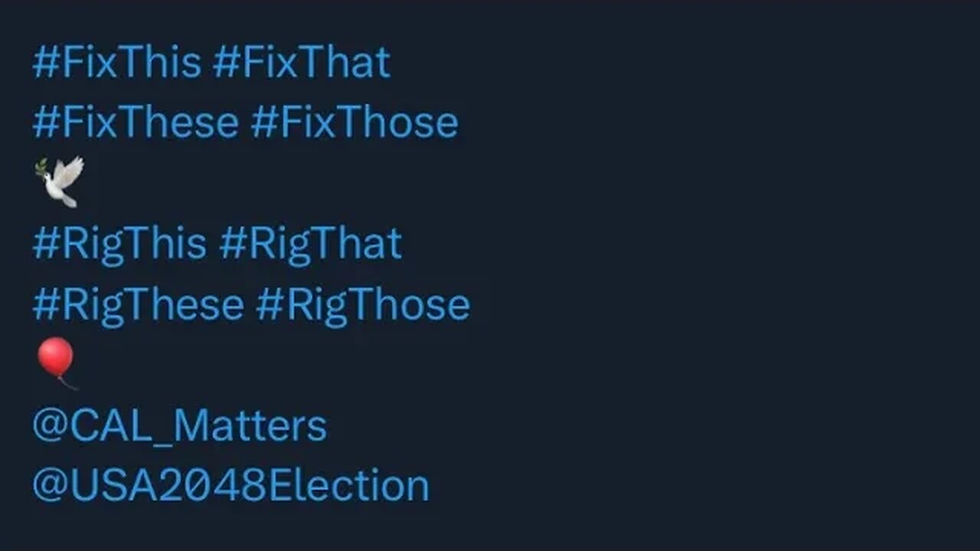This screenshot has height=551, width=980.
Task: Open the #FixThose hashtag feed
Action: [x=354, y=122]
